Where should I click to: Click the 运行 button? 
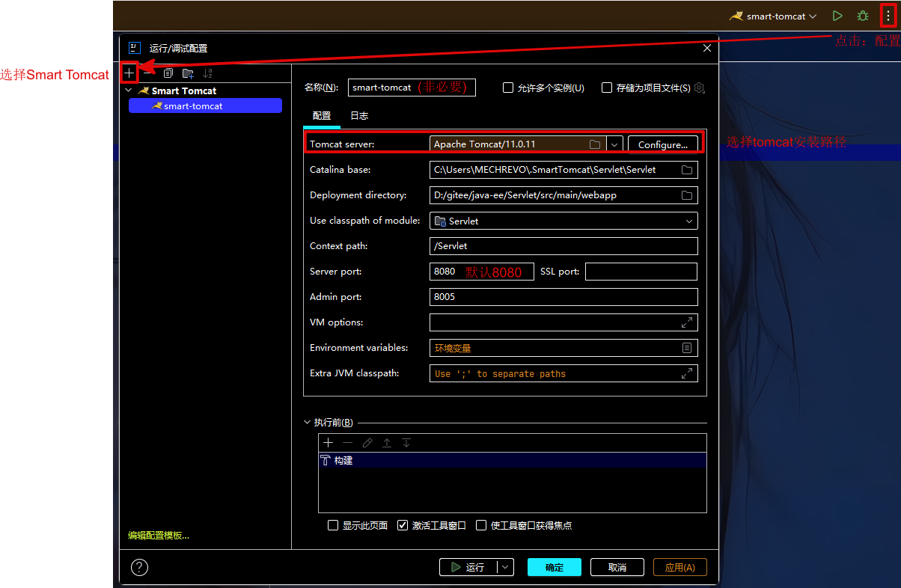pos(468,567)
